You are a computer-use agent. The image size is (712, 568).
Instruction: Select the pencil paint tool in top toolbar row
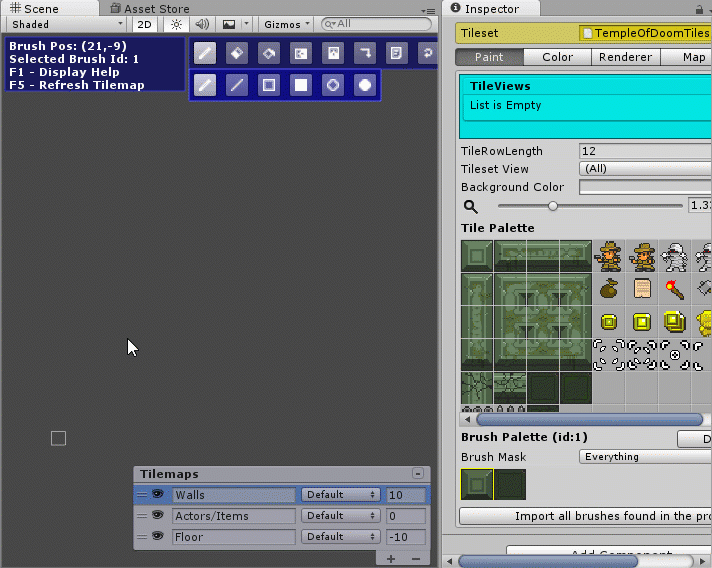204,52
